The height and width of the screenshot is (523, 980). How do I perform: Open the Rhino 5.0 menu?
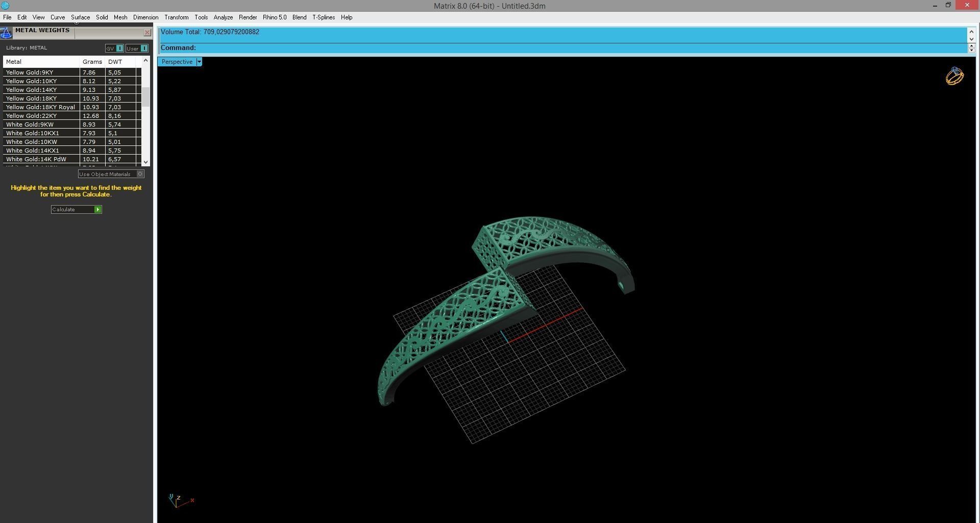(275, 17)
